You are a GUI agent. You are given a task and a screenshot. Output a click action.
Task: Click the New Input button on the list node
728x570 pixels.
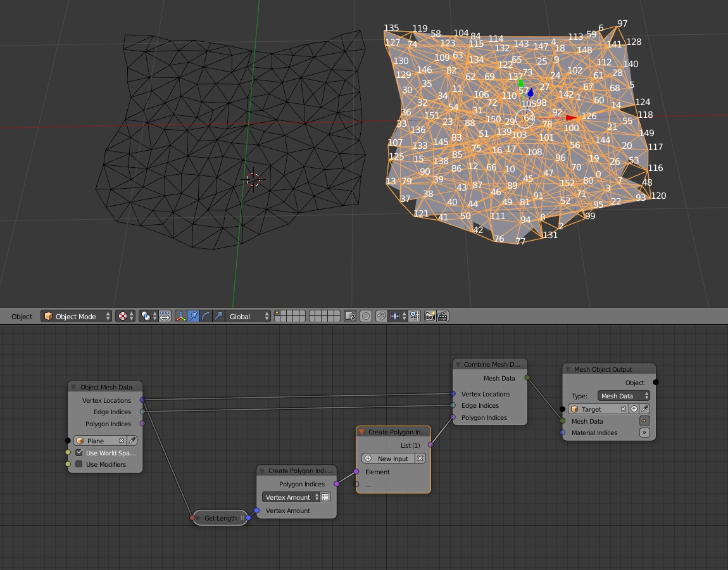(392, 458)
